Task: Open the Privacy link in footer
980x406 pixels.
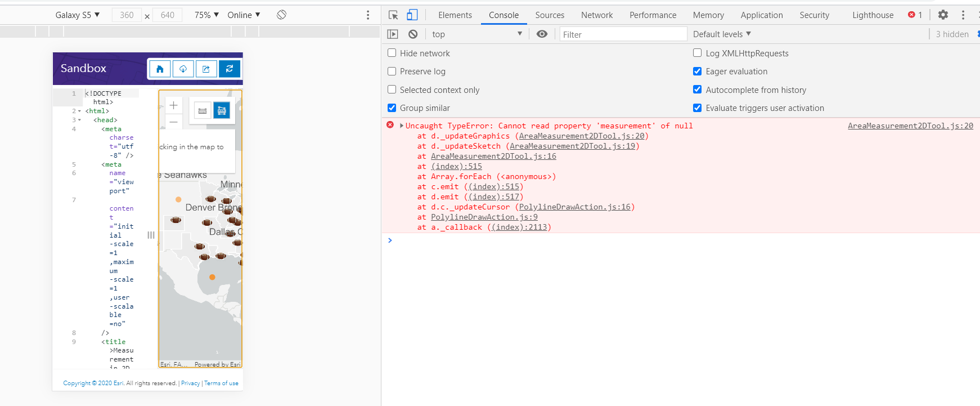Action: pos(191,383)
